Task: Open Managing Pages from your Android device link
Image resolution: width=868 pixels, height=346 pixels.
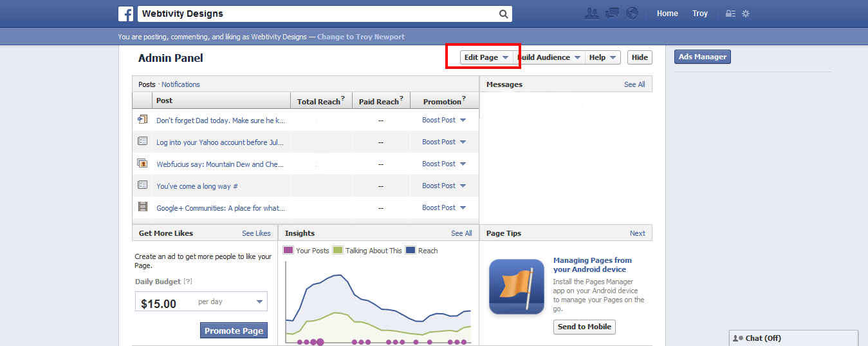Action: 593,265
